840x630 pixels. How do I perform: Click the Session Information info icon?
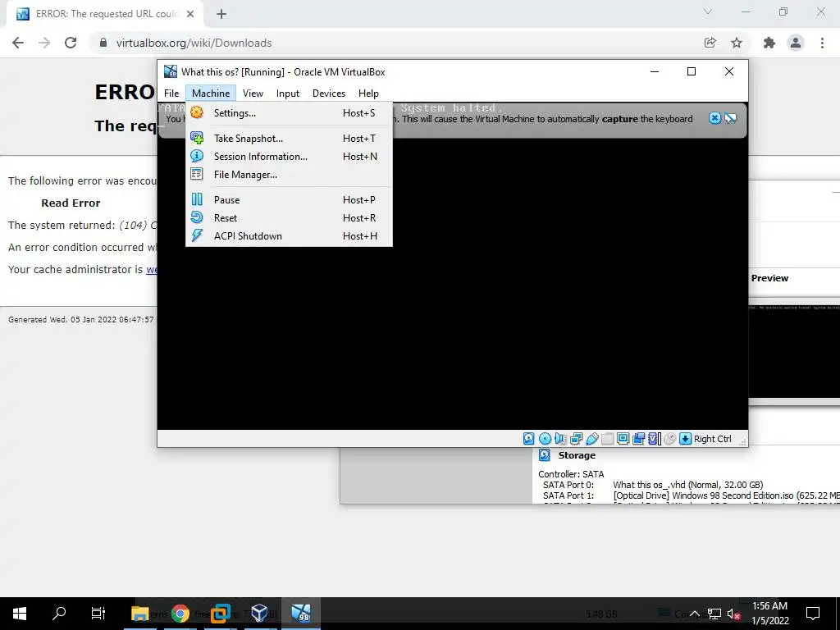pos(197,156)
